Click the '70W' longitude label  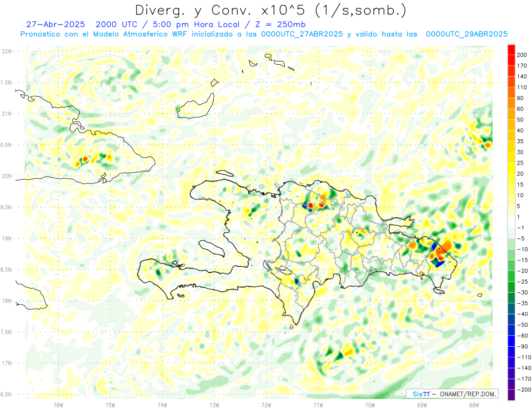point(370,405)
